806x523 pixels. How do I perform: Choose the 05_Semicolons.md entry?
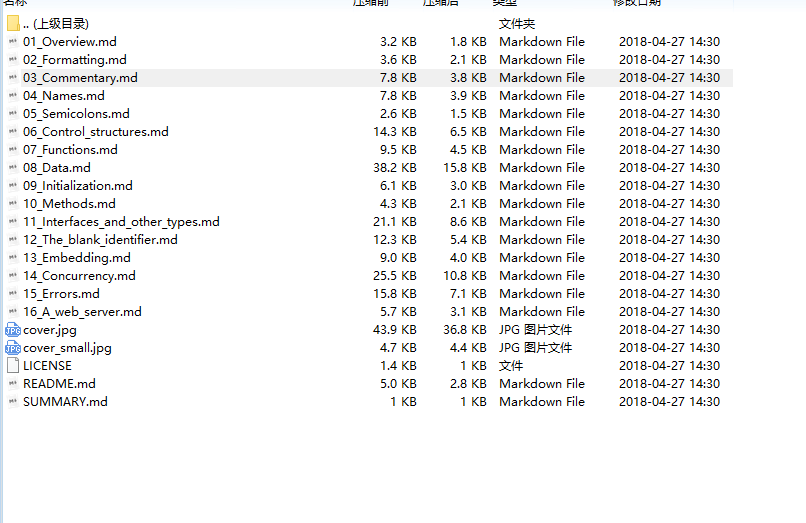click(76, 114)
